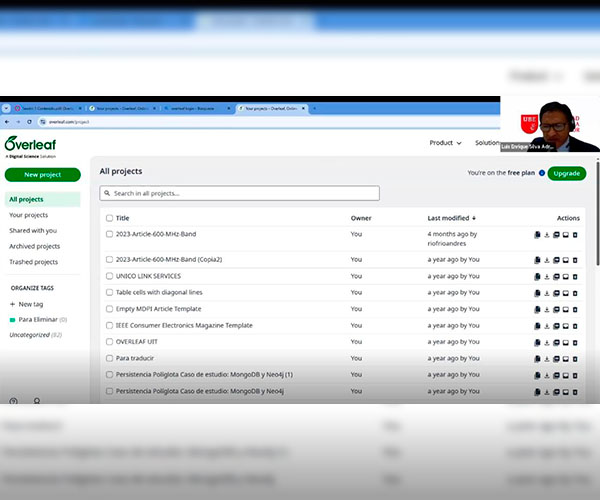This screenshot has width=600, height=500.
Task: Download the IEEE Consumer Electronics Magazine Template project
Action: (x=547, y=326)
